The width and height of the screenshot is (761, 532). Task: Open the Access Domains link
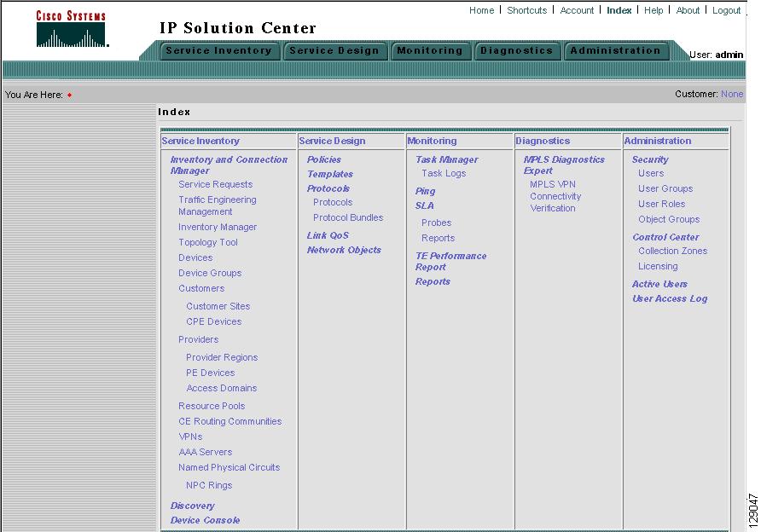221,388
